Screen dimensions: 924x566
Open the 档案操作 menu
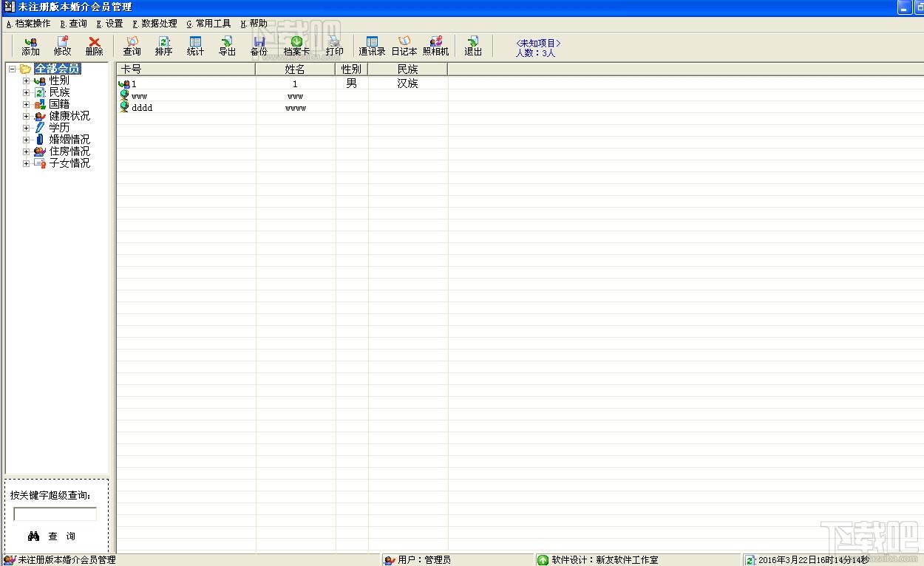[28, 24]
